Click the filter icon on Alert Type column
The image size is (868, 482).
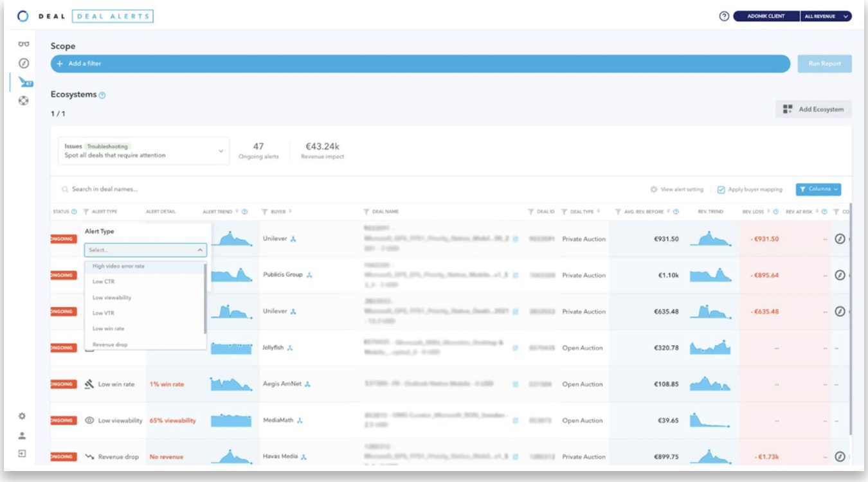(x=86, y=211)
